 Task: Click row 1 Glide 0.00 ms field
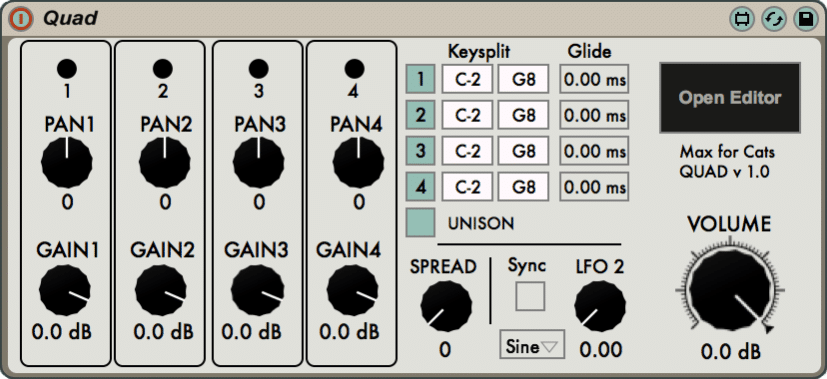tap(594, 80)
